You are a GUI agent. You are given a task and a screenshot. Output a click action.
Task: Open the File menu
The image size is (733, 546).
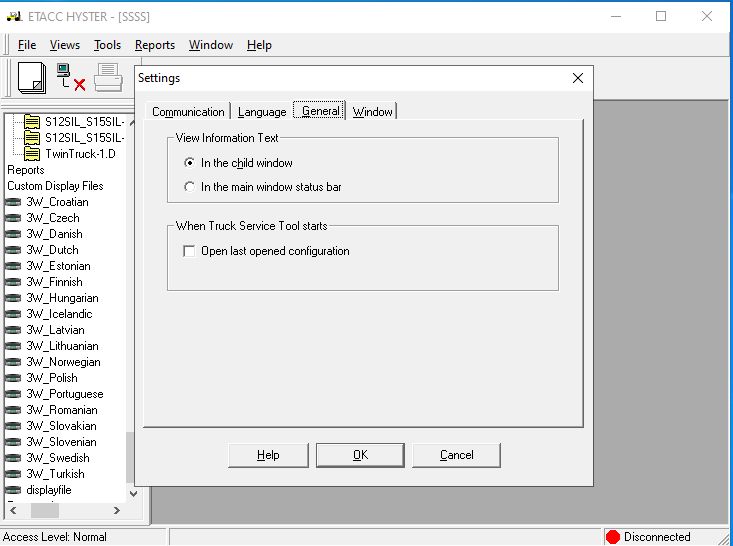pyautogui.click(x=27, y=45)
